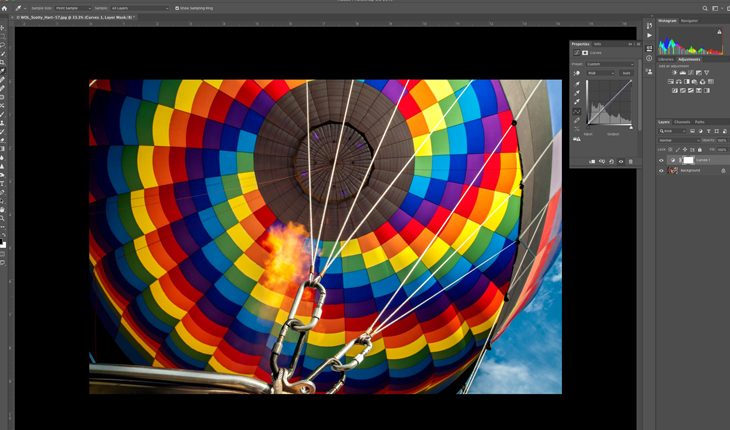730x430 pixels.
Task: Open the Actions play icon panel
Action: point(649,35)
